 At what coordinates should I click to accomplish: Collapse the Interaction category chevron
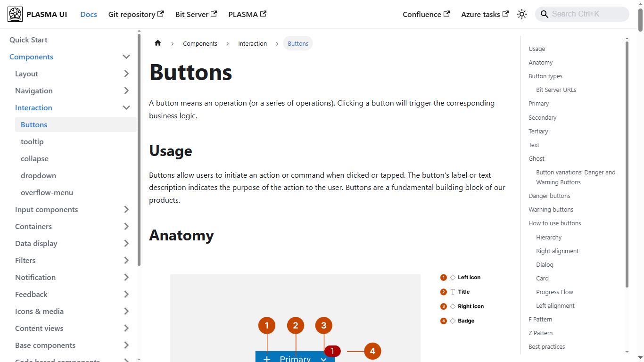click(126, 107)
